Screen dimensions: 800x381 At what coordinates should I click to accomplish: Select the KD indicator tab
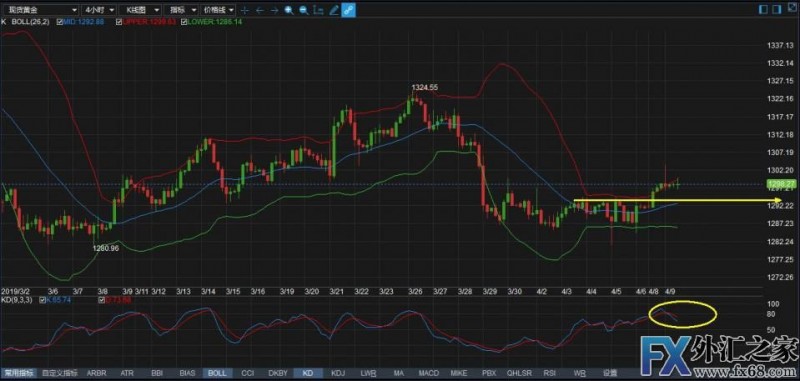point(308,373)
